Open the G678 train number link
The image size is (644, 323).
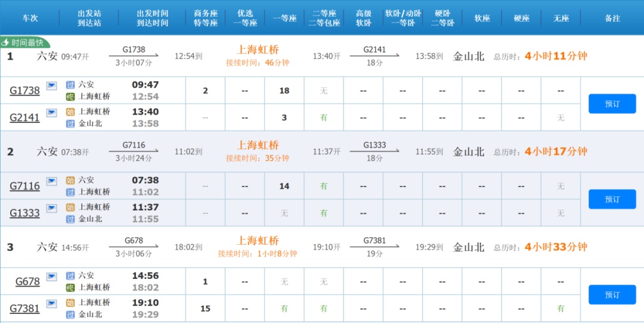click(x=27, y=282)
